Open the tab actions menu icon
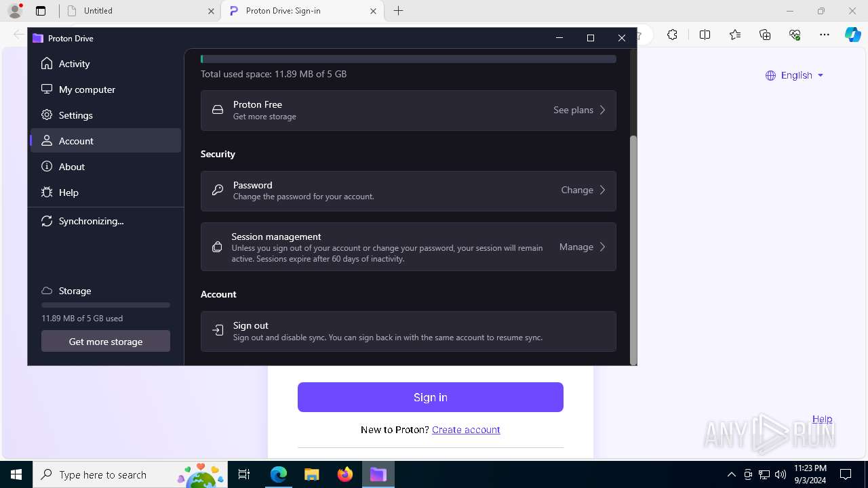This screenshot has width=868, height=488. pos(41,11)
